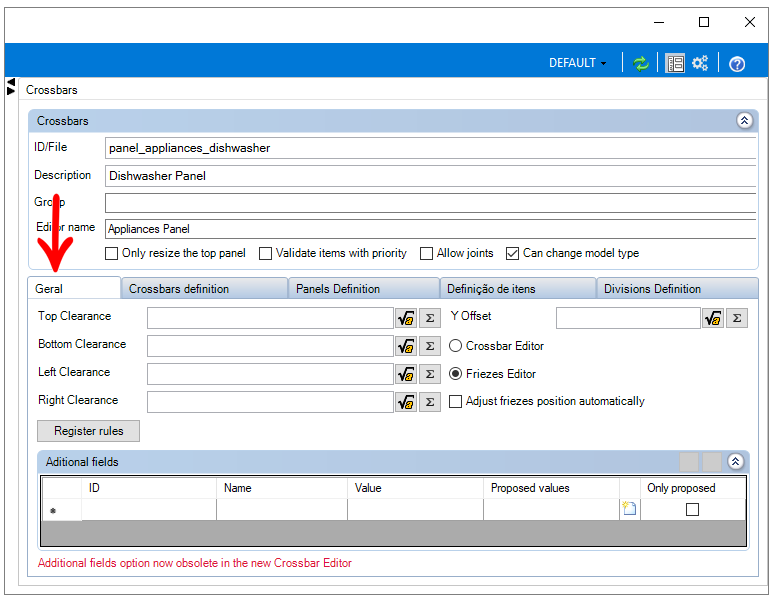Collapse the Aditional fields section
776x602 pixels.
735,461
